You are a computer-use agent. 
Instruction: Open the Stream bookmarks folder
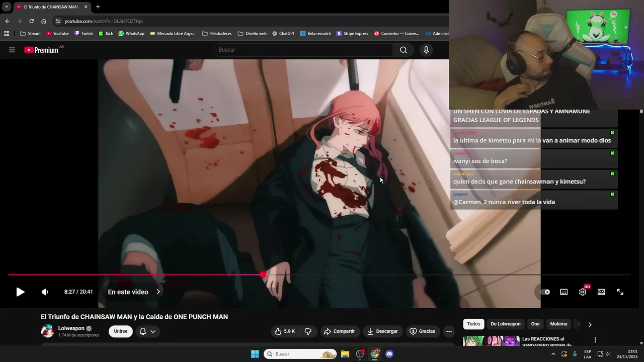point(30,34)
